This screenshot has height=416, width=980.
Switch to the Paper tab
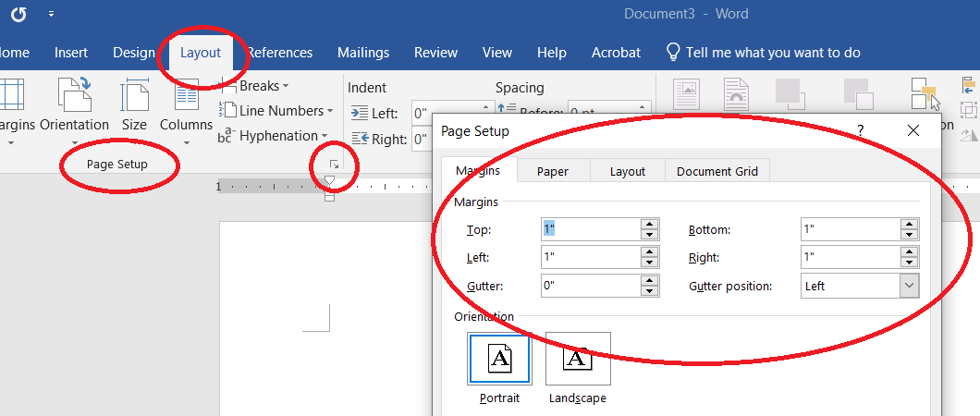[x=553, y=171]
